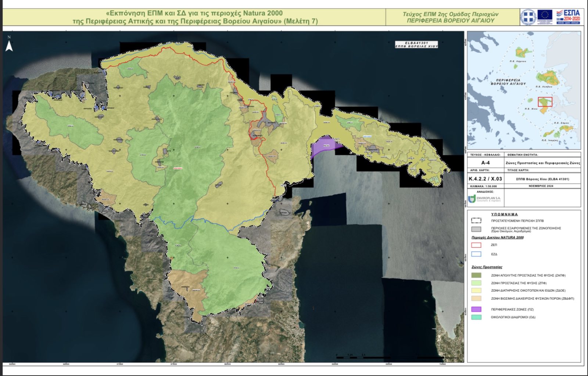This screenshot has height=376, width=588.
Task: Click the Greek national emblem logo
Action: [x=528, y=17]
